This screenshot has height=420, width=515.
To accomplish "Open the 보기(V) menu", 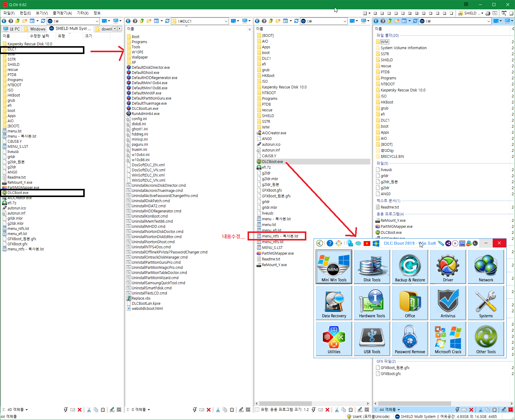I will coord(42,13).
